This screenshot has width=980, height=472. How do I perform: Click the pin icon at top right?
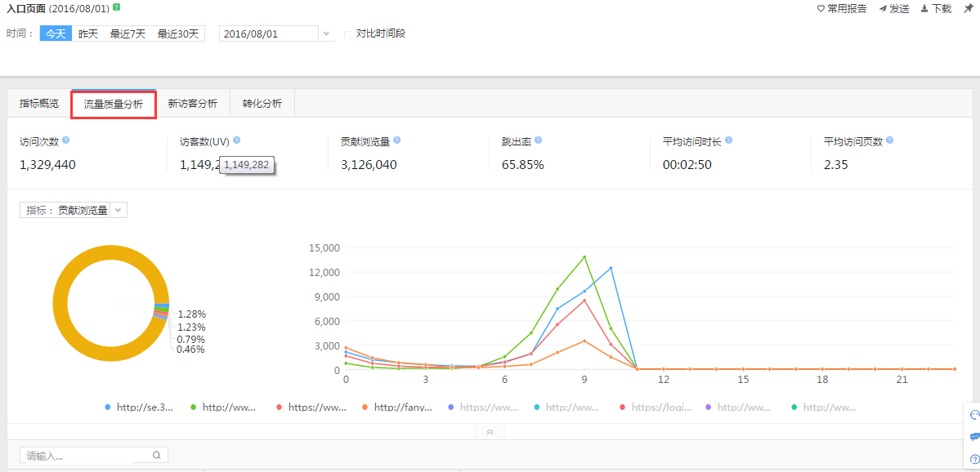click(x=969, y=8)
